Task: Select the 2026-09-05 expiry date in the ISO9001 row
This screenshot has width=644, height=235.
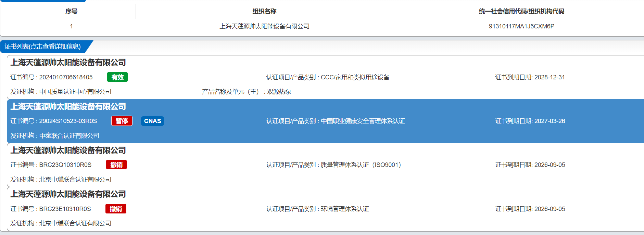Action: click(550, 165)
